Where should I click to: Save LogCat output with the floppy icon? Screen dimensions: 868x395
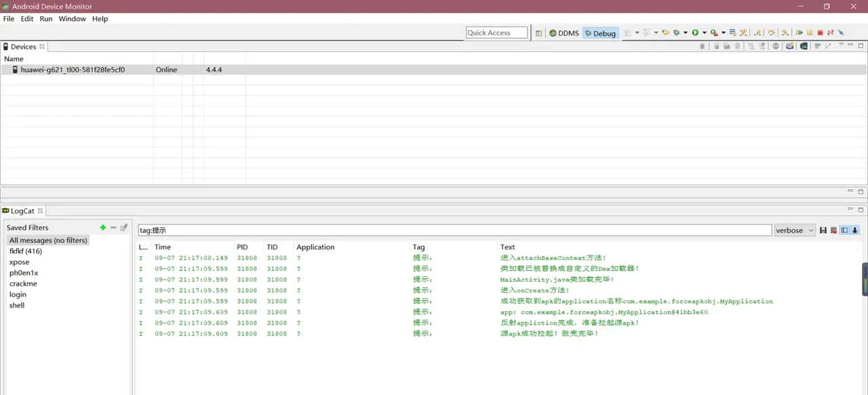(x=823, y=230)
